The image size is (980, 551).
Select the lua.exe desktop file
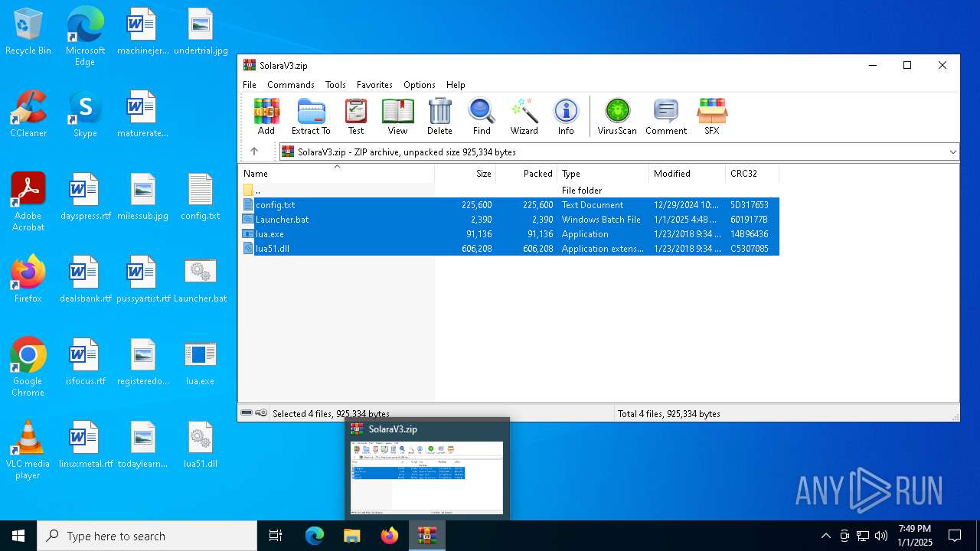[201, 362]
